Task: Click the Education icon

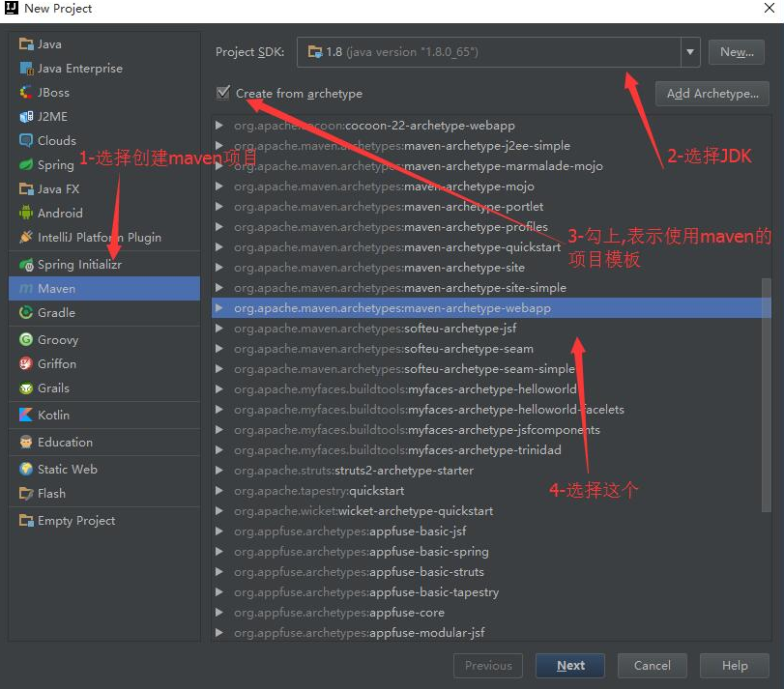Action: coord(26,443)
